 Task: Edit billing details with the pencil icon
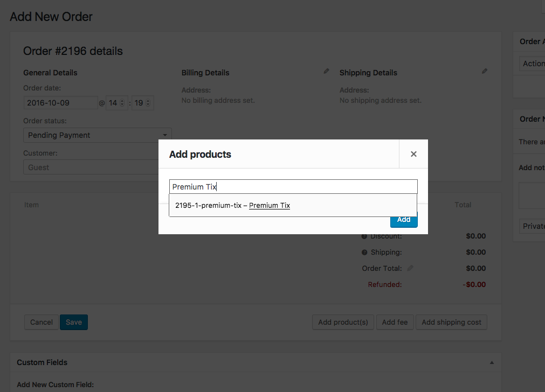[x=326, y=71]
